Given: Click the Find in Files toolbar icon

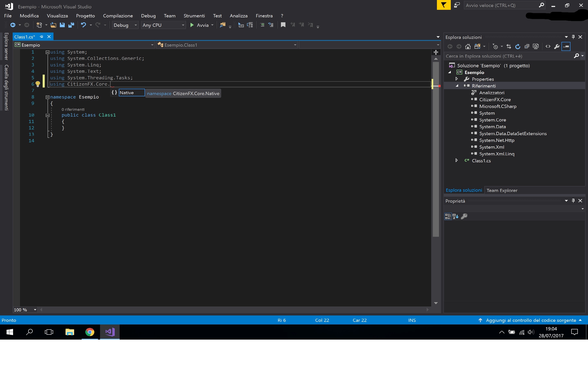Looking at the screenshot, I should point(222,25).
